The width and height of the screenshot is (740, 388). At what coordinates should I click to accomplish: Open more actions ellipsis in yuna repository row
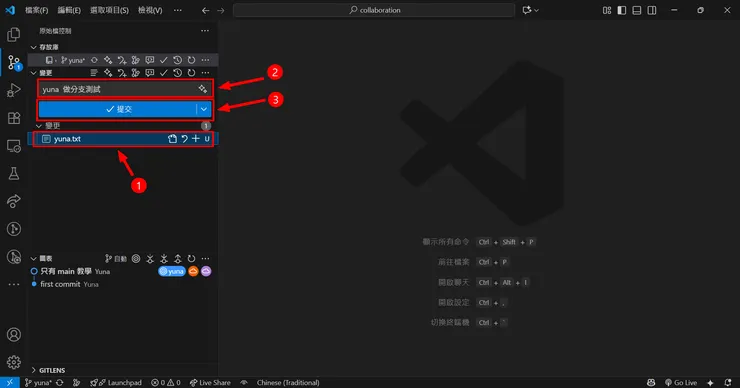tap(205, 60)
